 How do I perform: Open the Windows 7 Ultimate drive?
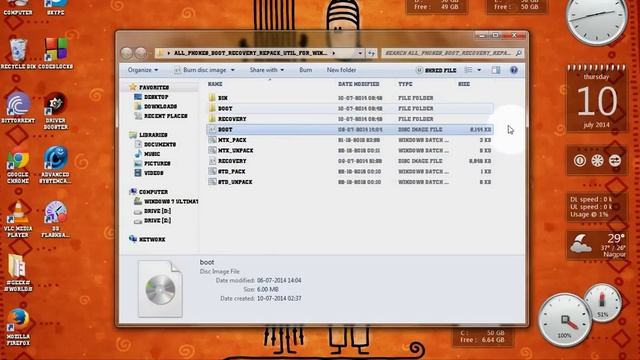tap(166, 202)
